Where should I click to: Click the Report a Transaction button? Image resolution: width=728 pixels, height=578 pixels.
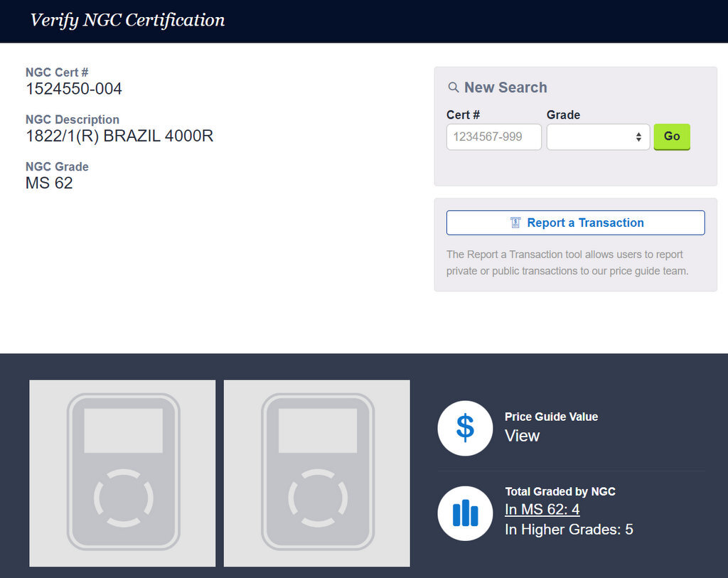tap(576, 223)
